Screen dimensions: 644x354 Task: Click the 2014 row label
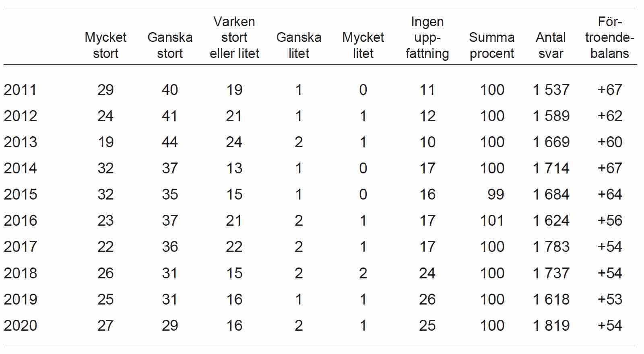21,168
